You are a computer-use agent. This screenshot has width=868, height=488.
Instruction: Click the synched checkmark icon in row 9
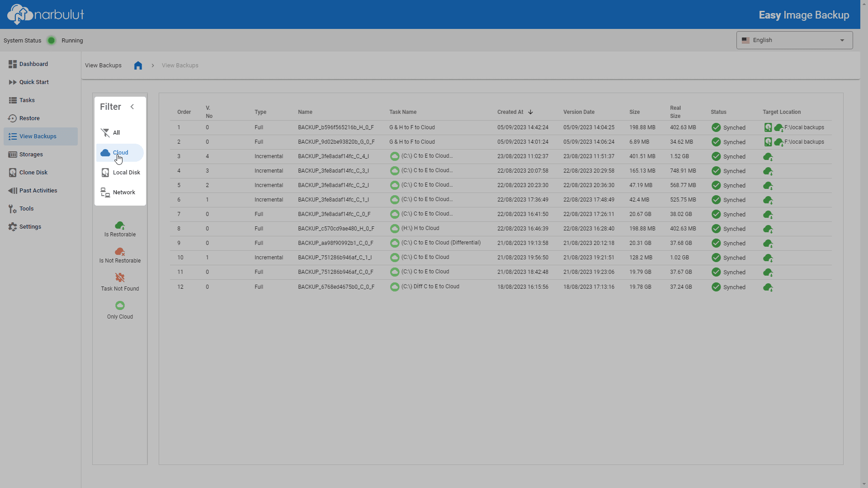(716, 243)
